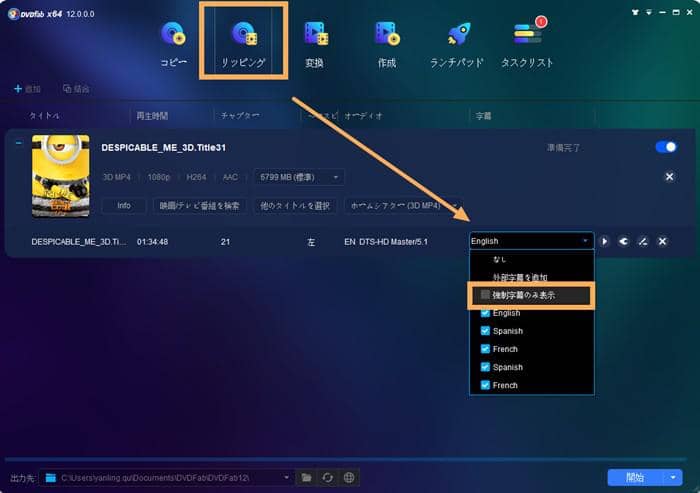Click the 開始 start button
Screen dimensions: 700x493
(635, 477)
